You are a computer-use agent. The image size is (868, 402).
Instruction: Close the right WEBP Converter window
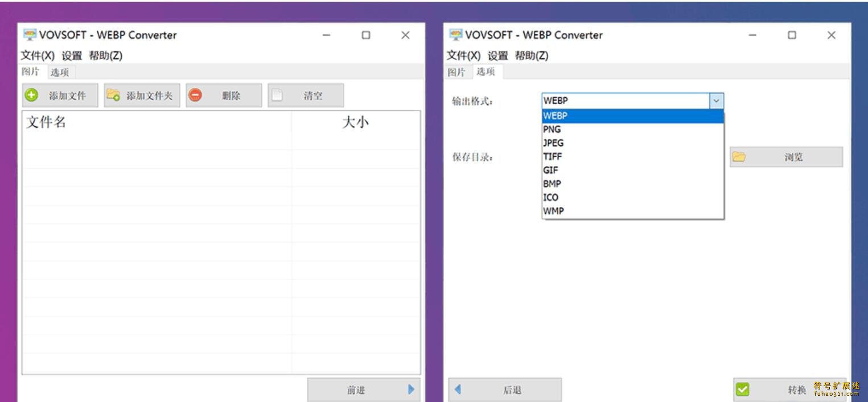pos(832,35)
